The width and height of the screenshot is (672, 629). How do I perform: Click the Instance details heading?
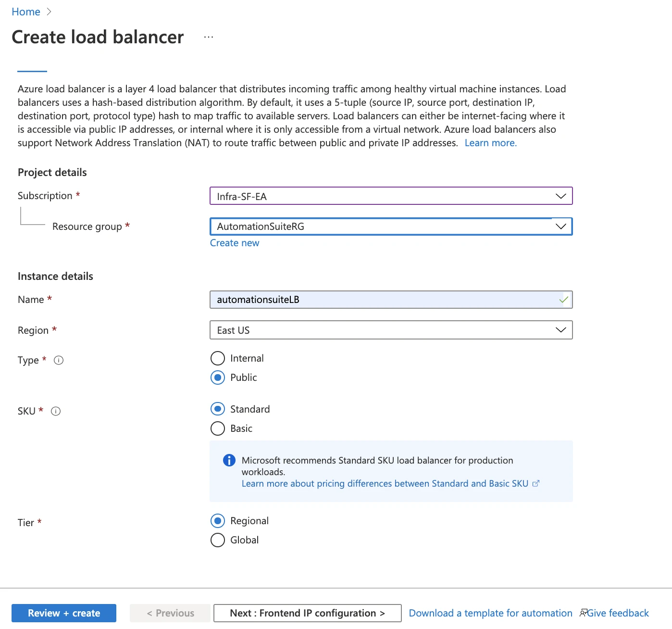(55, 276)
